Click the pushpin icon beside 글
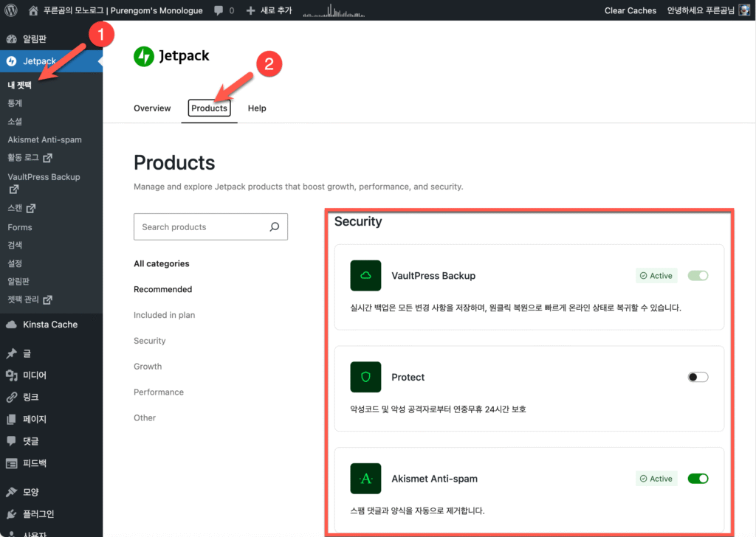 (12, 353)
